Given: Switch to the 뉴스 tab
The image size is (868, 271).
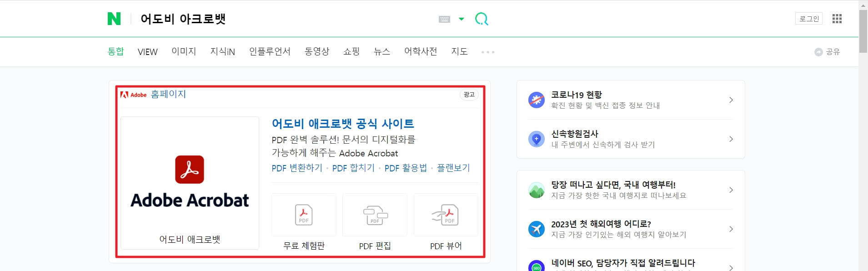Looking at the screenshot, I should tap(382, 51).
